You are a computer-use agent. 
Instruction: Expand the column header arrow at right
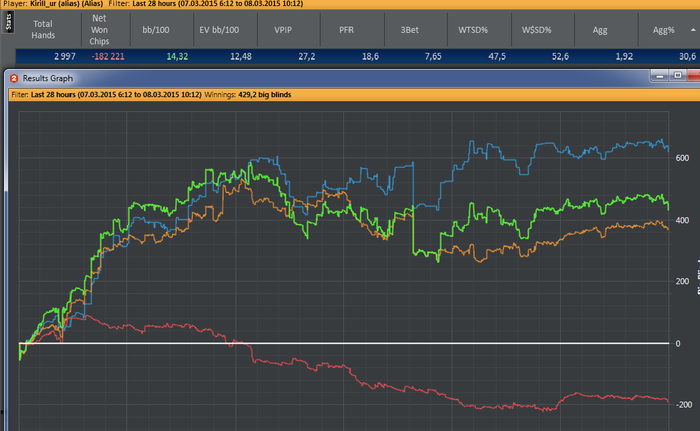click(x=693, y=30)
